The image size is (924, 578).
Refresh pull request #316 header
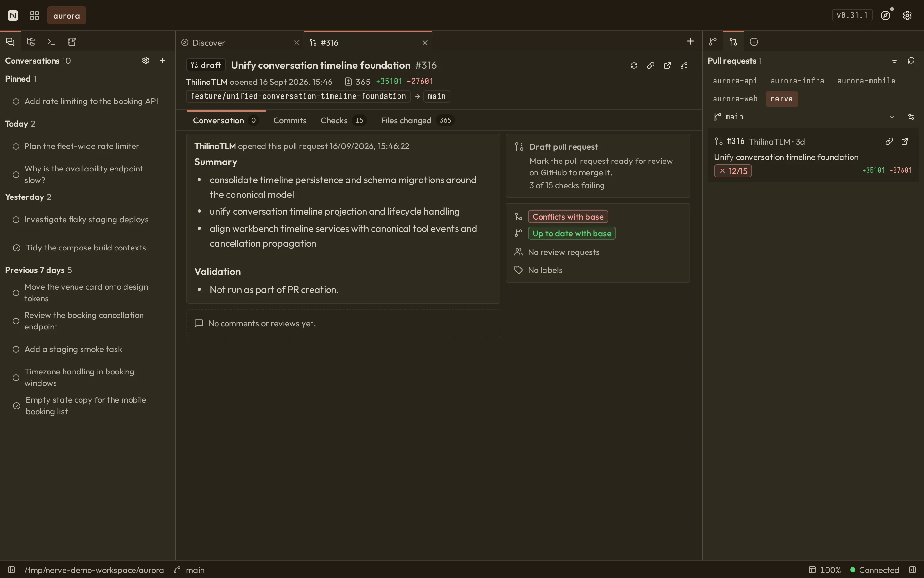pyautogui.click(x=634, y=66)
